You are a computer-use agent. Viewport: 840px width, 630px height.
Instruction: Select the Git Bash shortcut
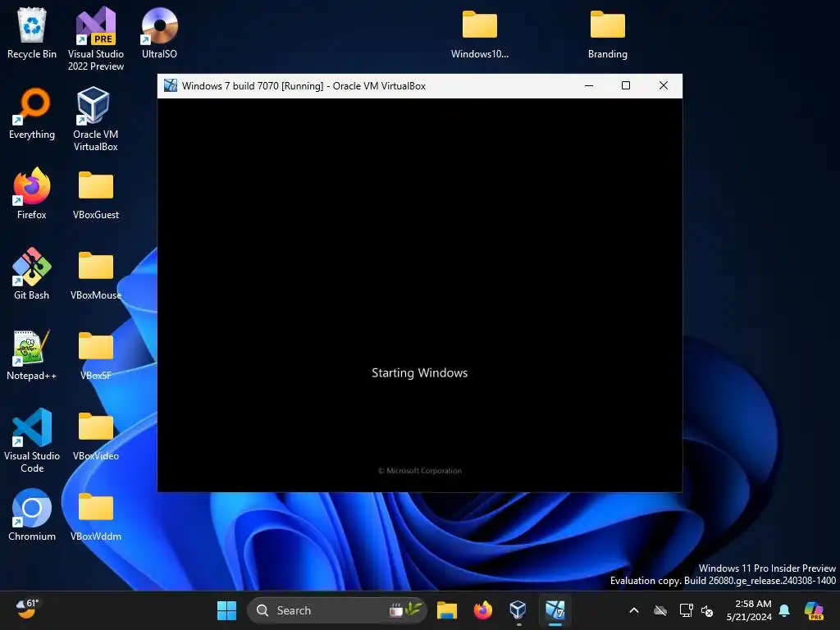point(32,274)
